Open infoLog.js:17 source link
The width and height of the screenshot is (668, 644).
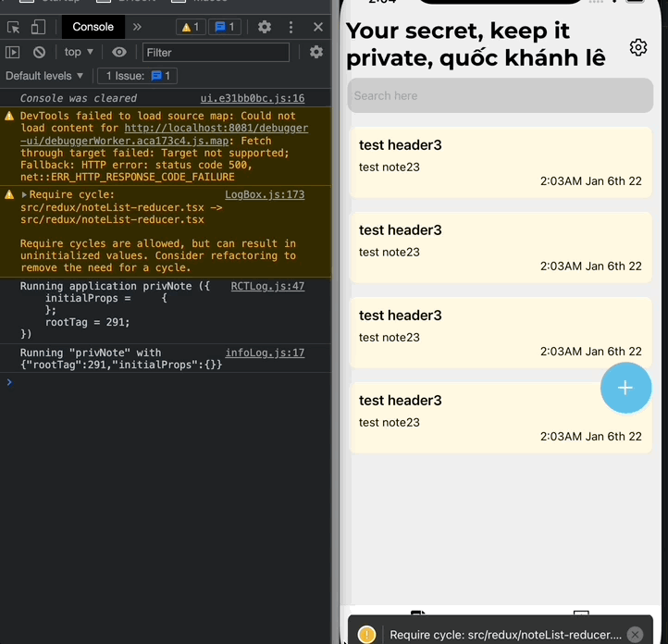[x=265, y=353]
